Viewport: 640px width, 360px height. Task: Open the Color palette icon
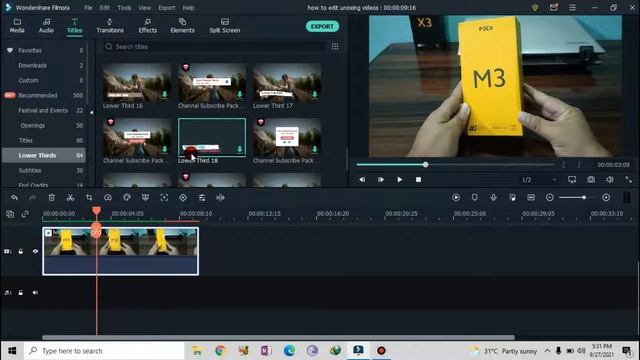point(127,198)
